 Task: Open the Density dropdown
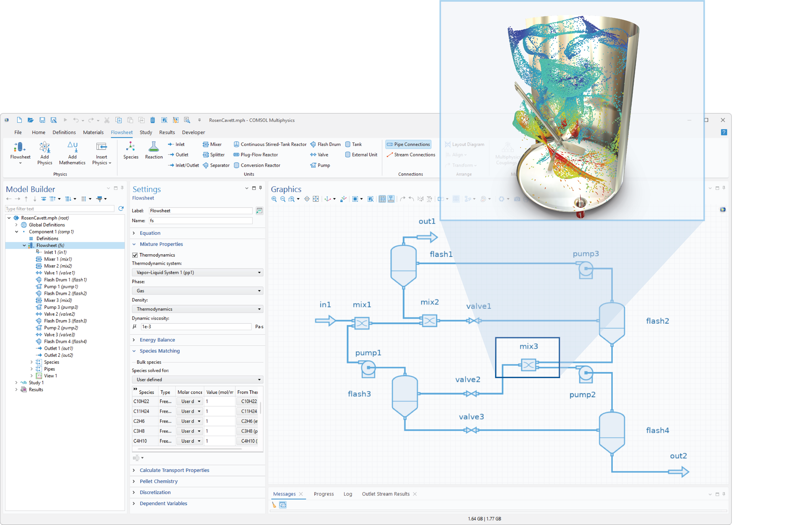198,309
